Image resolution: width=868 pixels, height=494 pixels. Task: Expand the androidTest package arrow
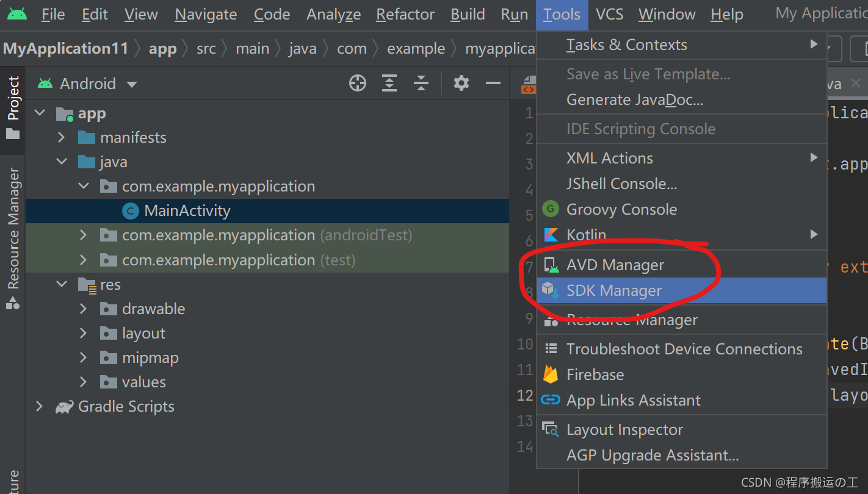(x=84, y=235)
